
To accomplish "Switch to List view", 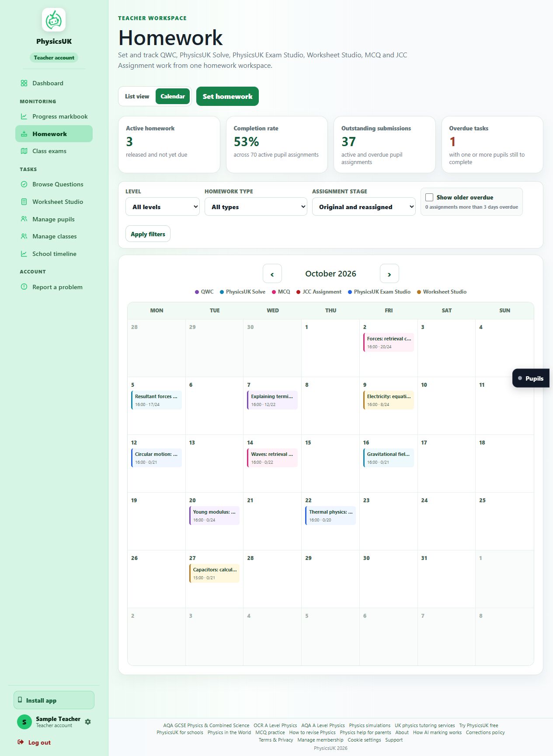I will pos(137,96).
